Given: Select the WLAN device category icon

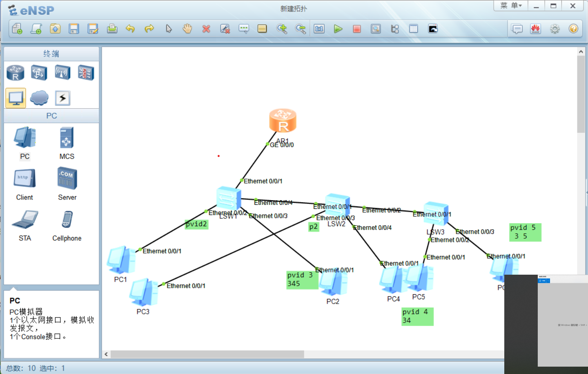Looking at the screenshot, I should tap(62, 72).
